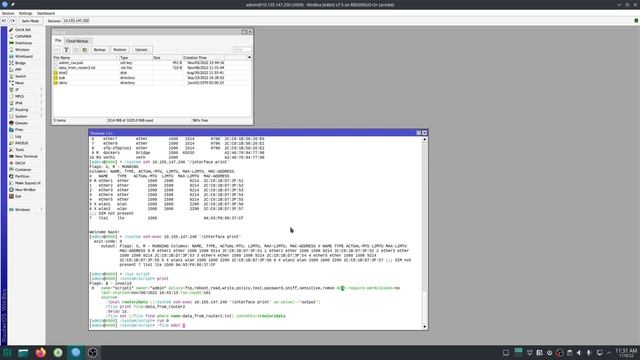Open the Mesh sidebar item
640x360 pixels.
pos(19,83)
